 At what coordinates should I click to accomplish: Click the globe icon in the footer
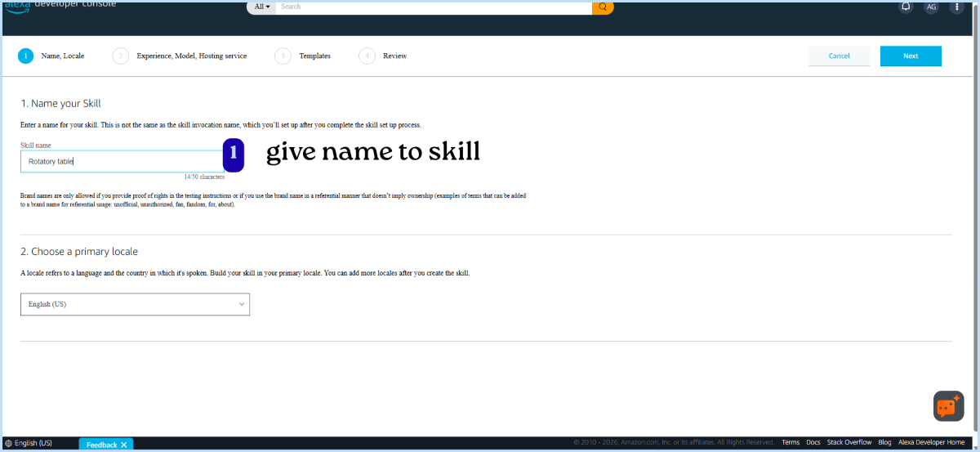click(9, 444)
